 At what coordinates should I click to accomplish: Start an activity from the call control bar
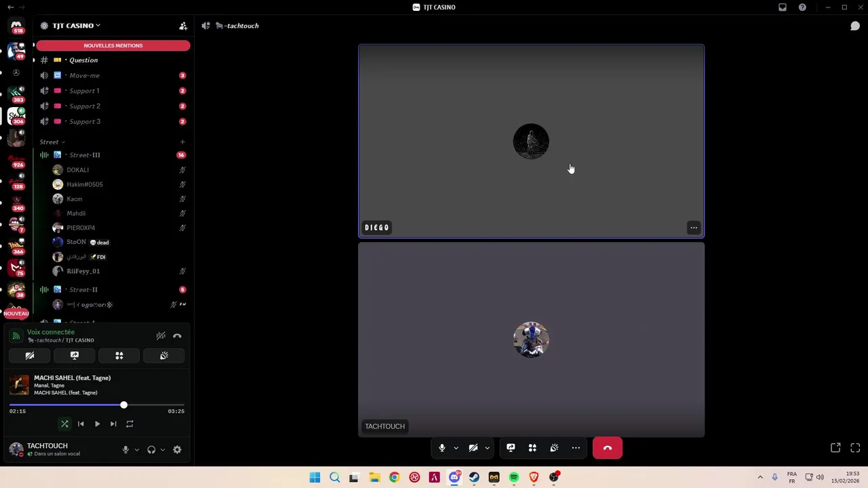pyautogui.click(x=532, y=448)
